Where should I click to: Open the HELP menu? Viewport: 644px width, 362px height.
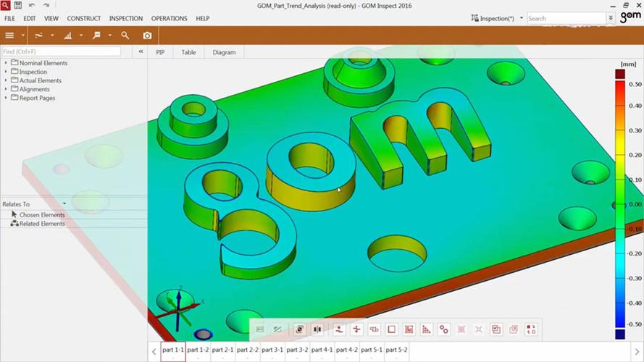tap(203, 19)
